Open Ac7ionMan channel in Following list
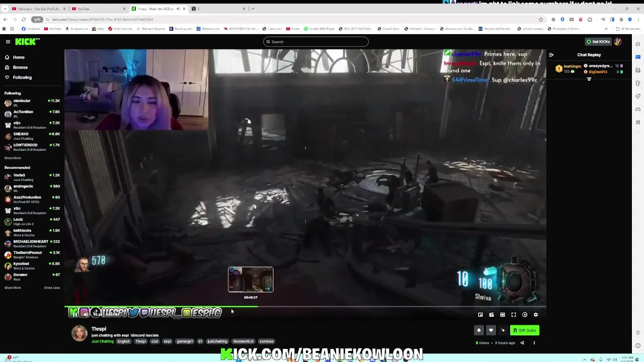 coord(32,114)
